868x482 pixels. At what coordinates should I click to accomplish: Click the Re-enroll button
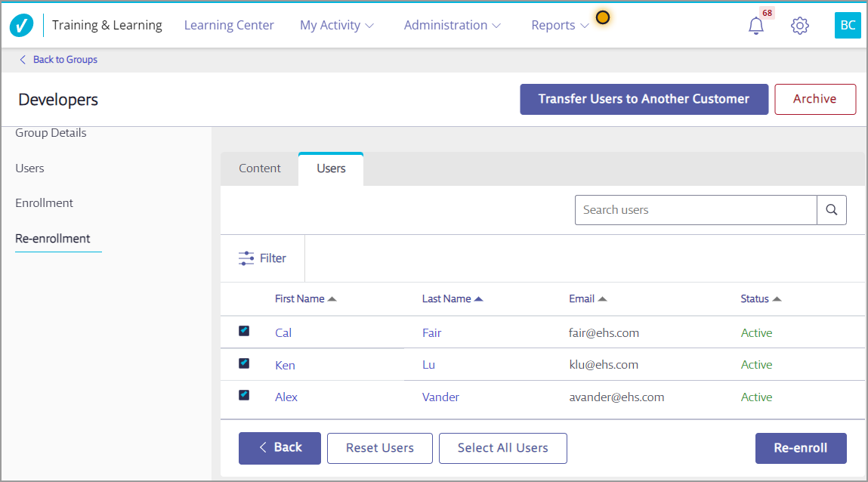tap(800, 448)
